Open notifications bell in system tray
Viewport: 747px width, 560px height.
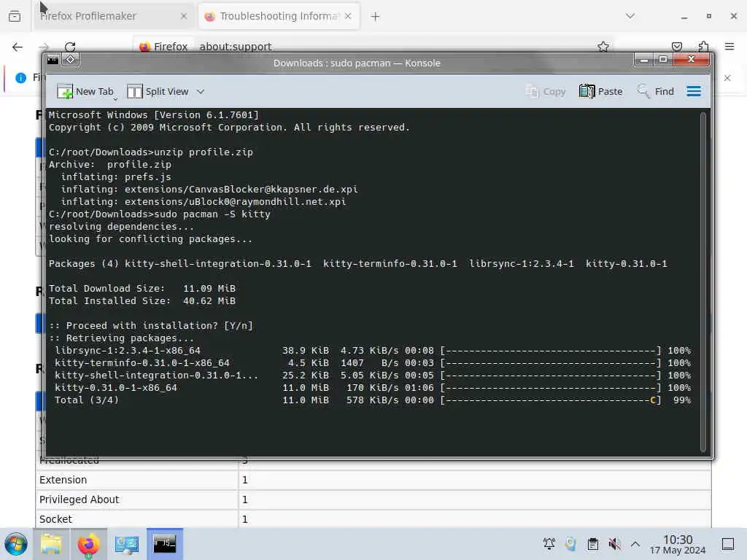pos(549,544)
